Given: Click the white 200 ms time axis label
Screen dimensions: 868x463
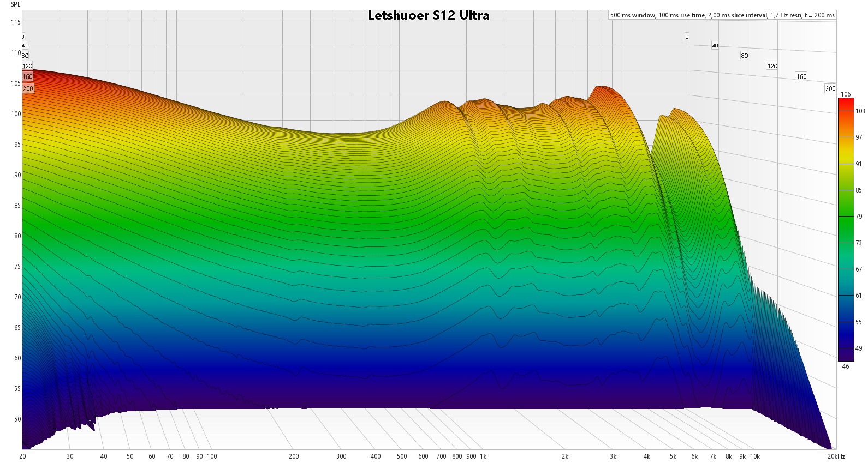Looking at the screenshot, I should click(830, 89).
